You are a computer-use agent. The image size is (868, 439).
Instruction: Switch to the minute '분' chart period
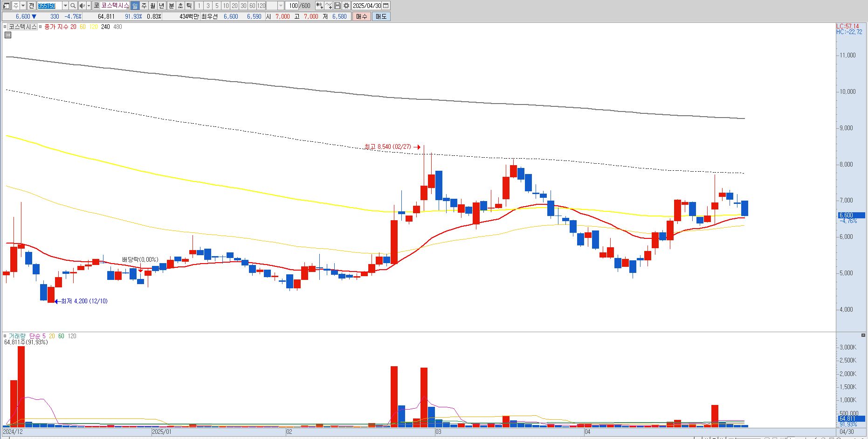pos(171,6)
